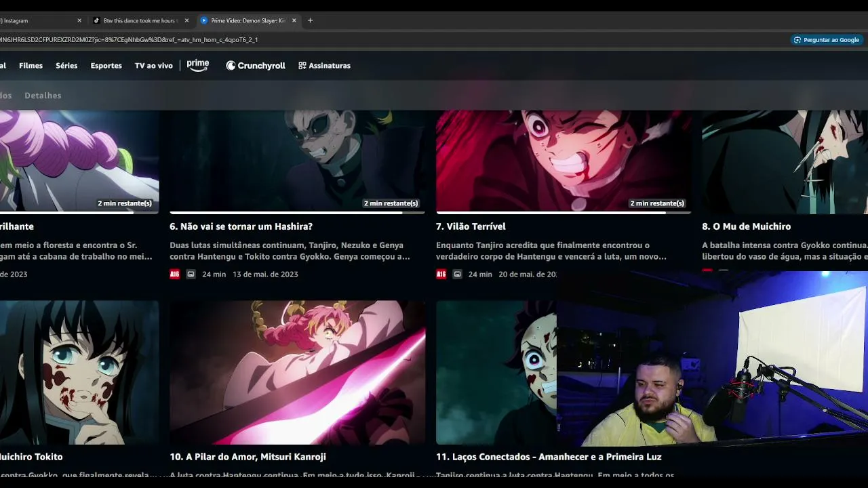
Task: Click the Perguntar ao Google button
Action: (827, 40)
